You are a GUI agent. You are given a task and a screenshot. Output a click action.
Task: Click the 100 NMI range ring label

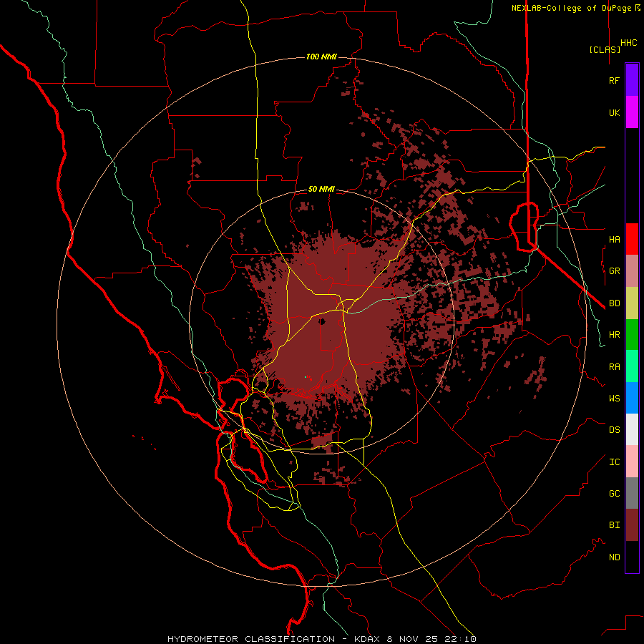pyautogui.click(x=321, y=57)
